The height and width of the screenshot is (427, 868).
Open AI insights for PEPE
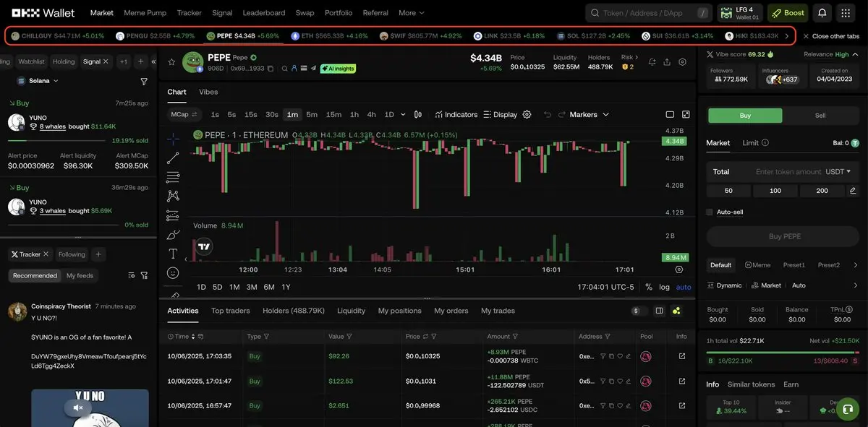(338, 69)
